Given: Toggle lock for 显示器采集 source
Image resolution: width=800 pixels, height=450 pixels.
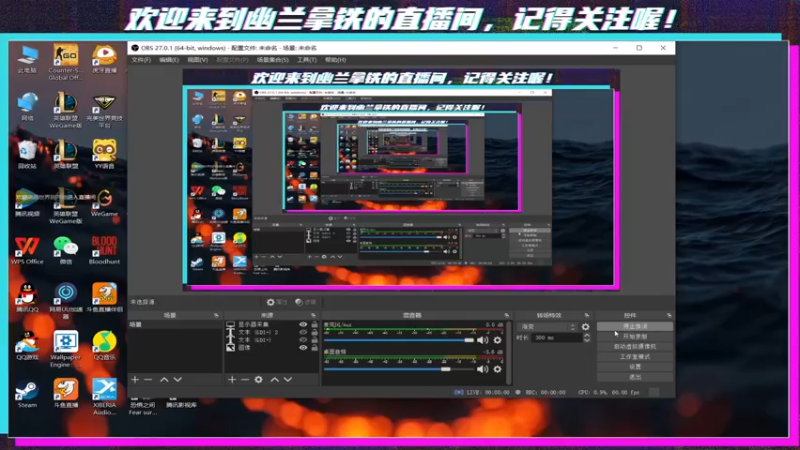Looking at the screenshot, I should point(314,324).
